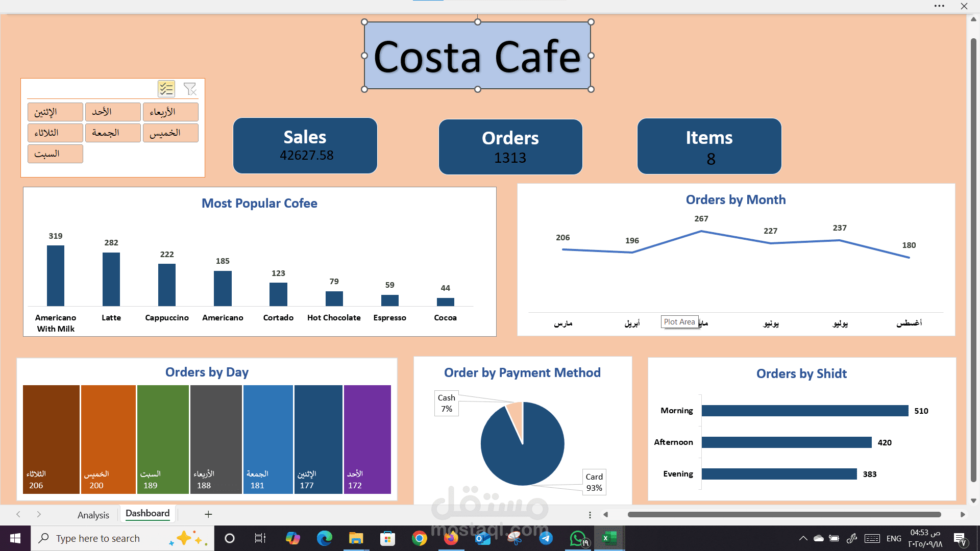Click the Morning bar in shift chart

pyautogui.click(x=805, y=411)
